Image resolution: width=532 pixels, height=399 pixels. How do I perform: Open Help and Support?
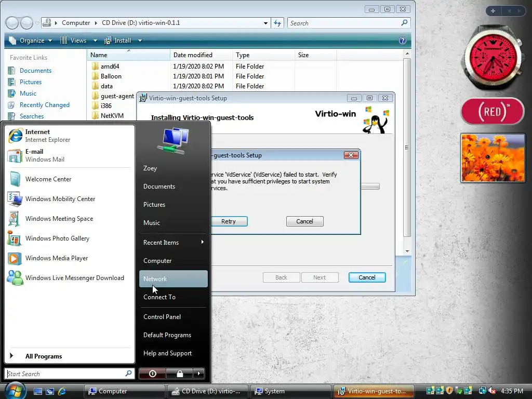point(173,353)
